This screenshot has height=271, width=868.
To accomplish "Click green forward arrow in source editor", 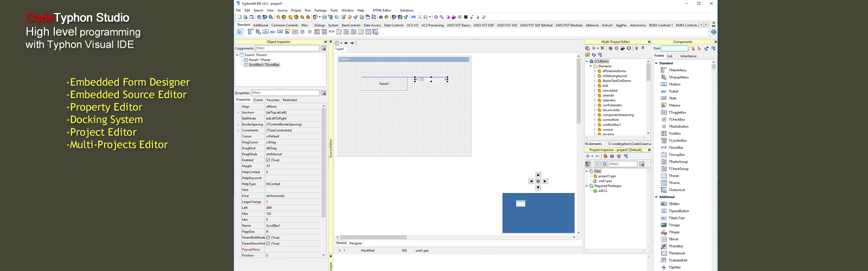I will click(352, 43).
